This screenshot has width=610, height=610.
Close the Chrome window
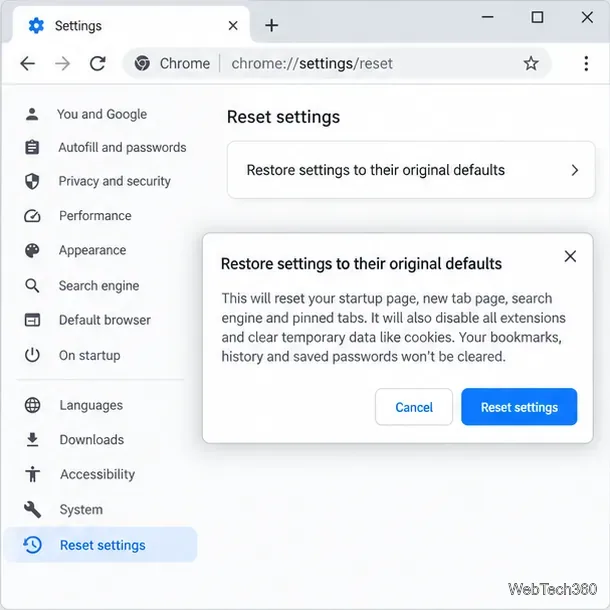click(587, 17)
